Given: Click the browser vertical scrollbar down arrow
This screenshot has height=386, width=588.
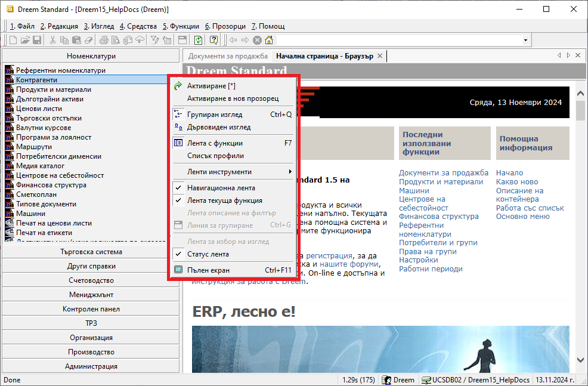Looking at the screenshot, I should click(x=580, y=360).
